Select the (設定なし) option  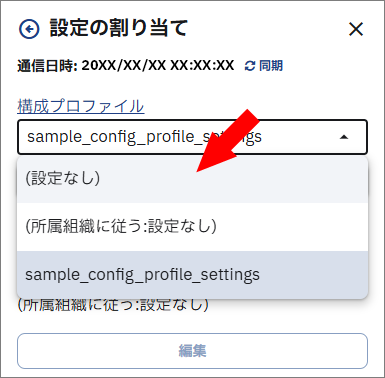click(192, 179)
